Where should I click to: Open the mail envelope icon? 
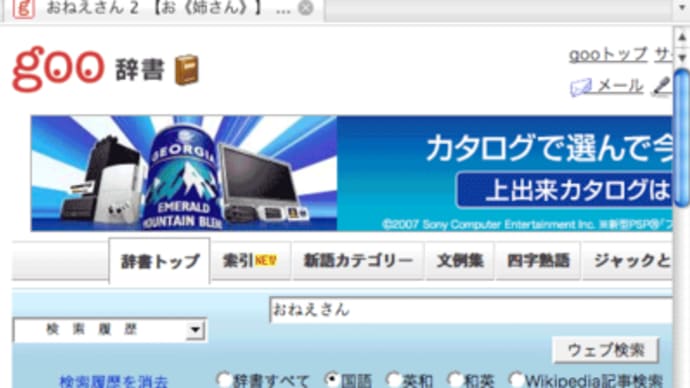581,87
